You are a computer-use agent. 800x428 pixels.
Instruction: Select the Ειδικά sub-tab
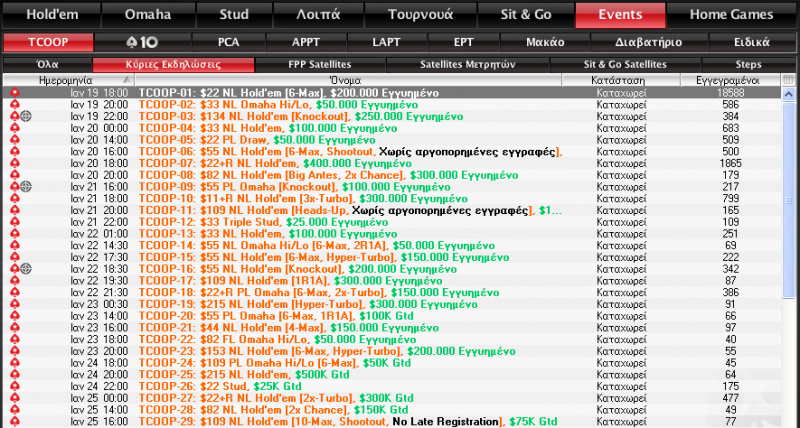coord(752,42)
